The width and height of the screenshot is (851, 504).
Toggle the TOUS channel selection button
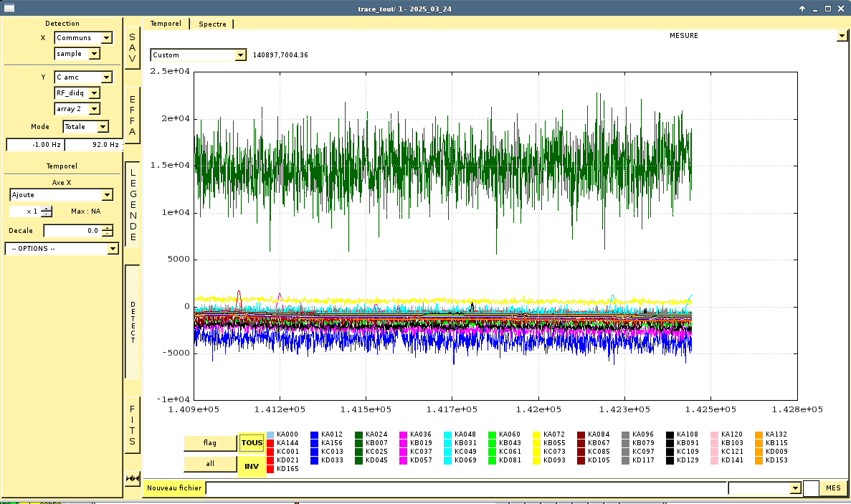pyautogui.click(x=252, y=443)
